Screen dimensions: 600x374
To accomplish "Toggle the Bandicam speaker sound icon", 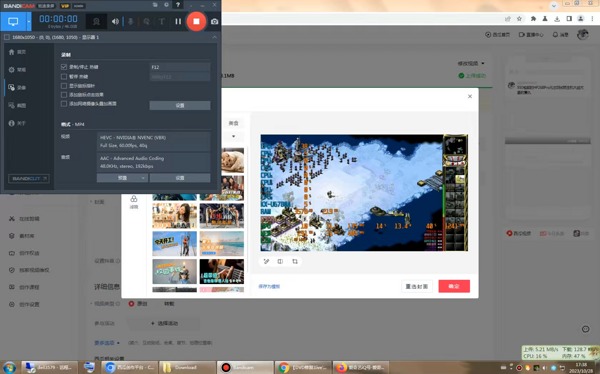I will coord(115,22).
